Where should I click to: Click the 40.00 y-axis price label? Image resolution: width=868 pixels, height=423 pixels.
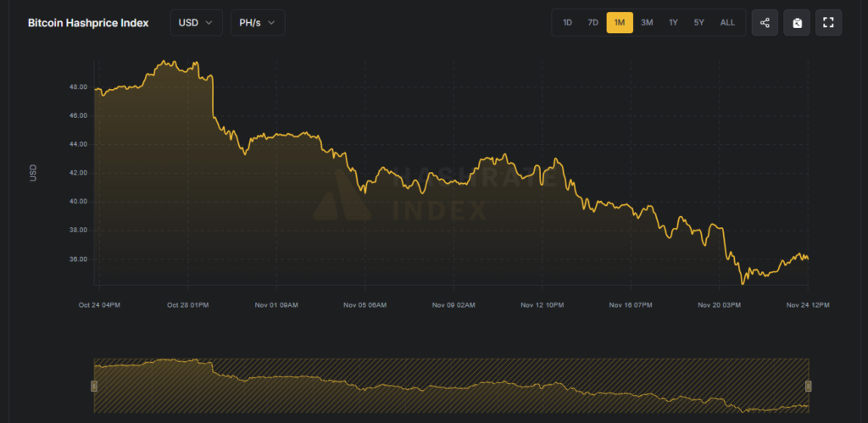78,202
